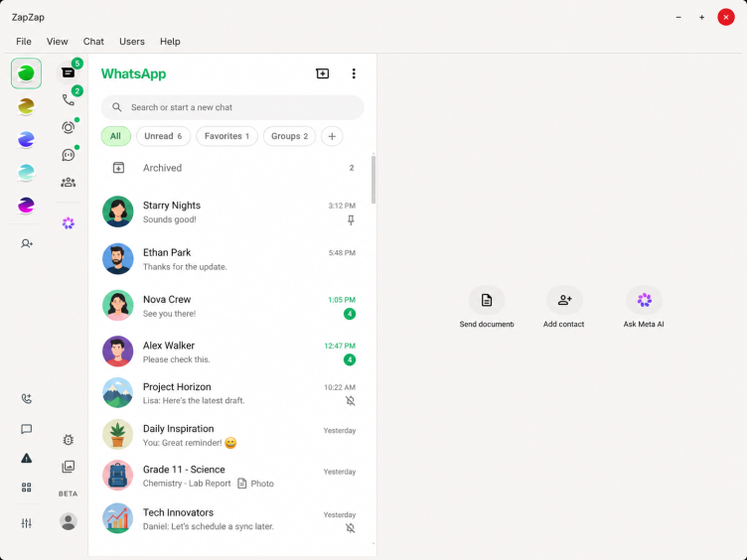
Task: Open the File menu
Action: (24, 42)
